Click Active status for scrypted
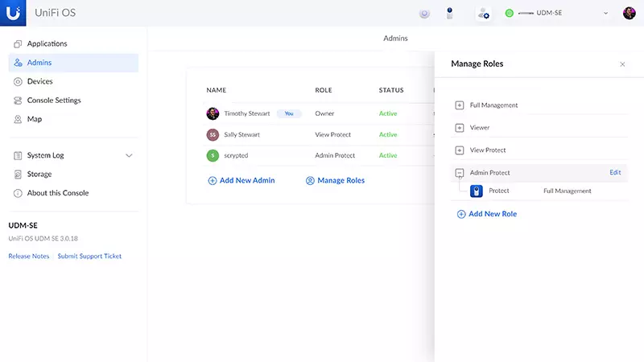Viewport: 644px width, 362px height. (x=388, y=155)
